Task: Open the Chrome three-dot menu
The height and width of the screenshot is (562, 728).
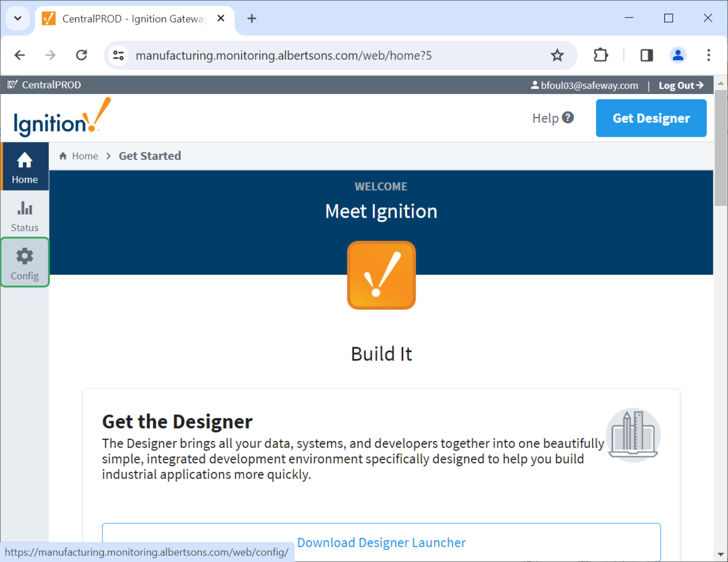Action: pos(709,55)
